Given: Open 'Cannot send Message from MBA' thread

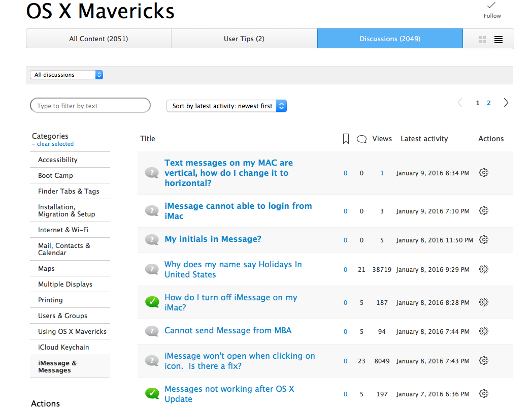Looking at the screenshot, I should (228, 331).
